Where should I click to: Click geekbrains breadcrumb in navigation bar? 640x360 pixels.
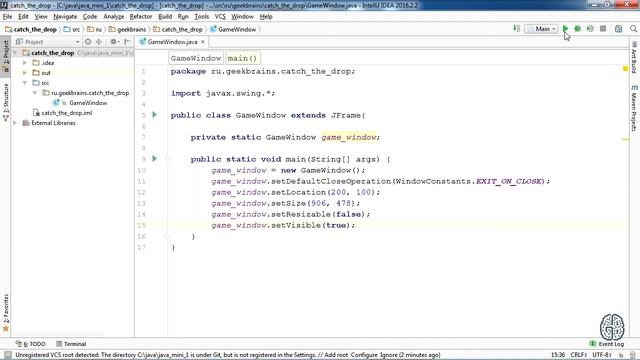pyautogui.click(x=127, y=29)
